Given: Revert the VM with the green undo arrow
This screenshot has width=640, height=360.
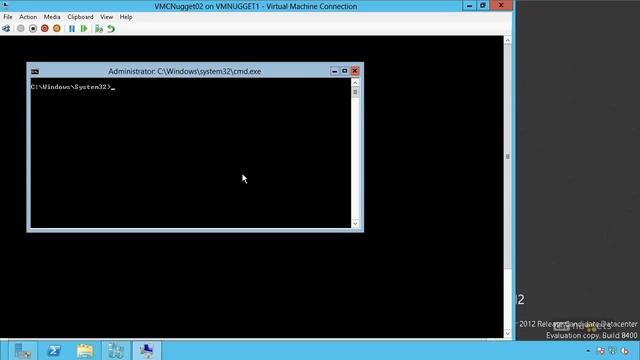Looking at the screenshot, I should (x=111, y=29).
